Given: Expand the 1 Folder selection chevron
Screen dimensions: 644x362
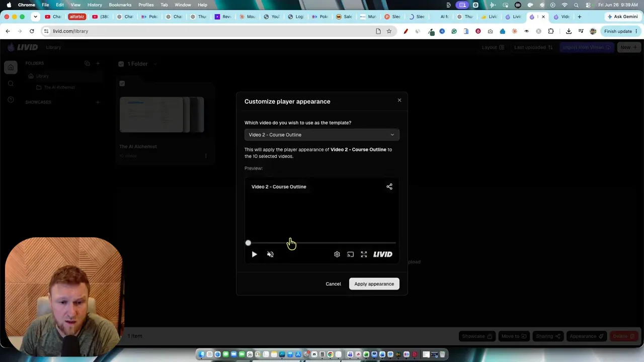Looking at the screenshot, I should (155, 64).
